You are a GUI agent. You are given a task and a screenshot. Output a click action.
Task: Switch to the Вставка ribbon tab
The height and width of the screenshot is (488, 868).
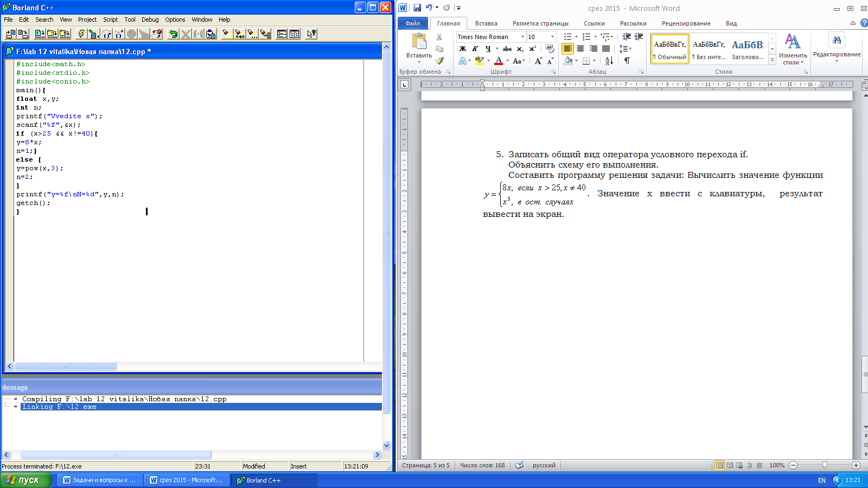(x=486, y=23)
